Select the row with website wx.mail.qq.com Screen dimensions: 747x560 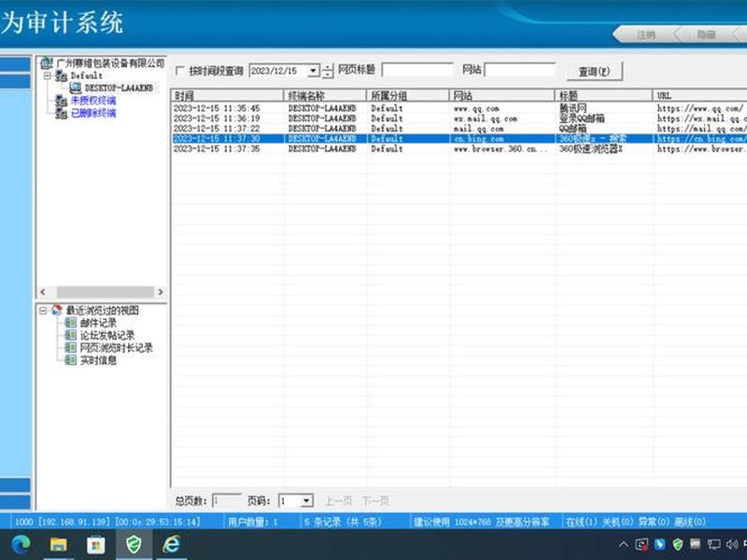tap(458, 119)
